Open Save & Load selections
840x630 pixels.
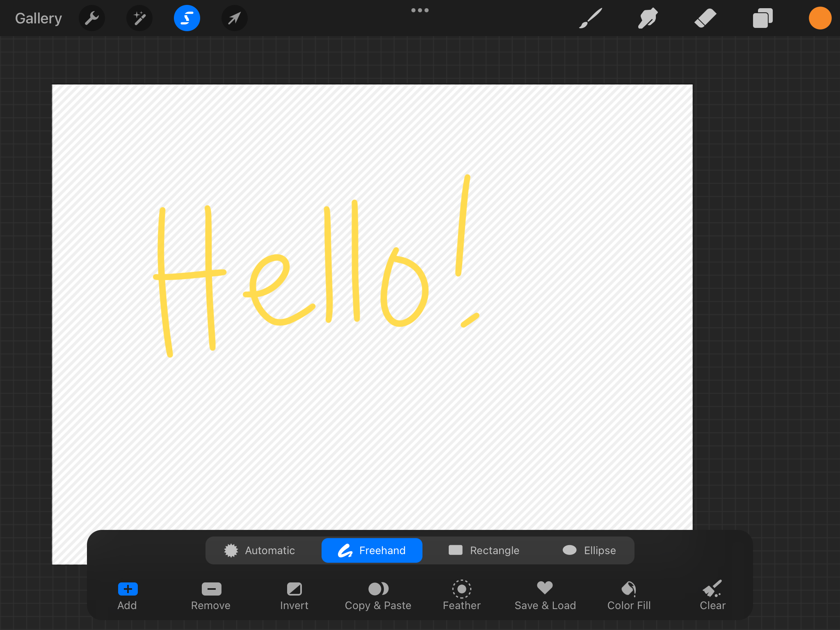(545, 596)
